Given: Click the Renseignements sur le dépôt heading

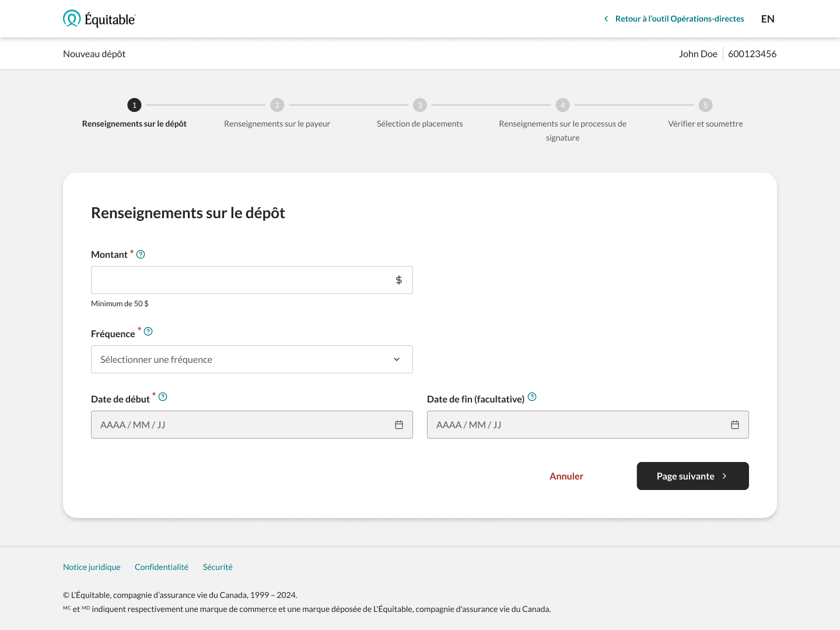Looking at the screenshot, I should 188,213.
